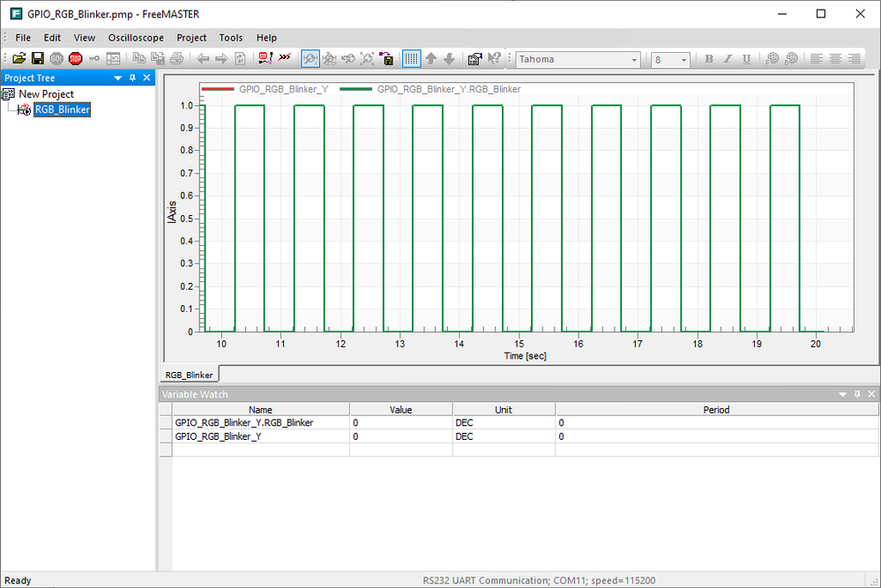Close the Variable Watch panel
The height and width of the screenshot is (588, 881).
pyautogui.click(x=871, y=394)
